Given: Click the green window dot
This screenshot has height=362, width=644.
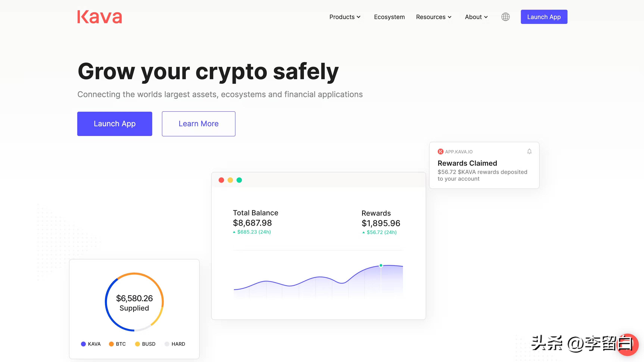Looking at the screenshot, I should point(239,180).
